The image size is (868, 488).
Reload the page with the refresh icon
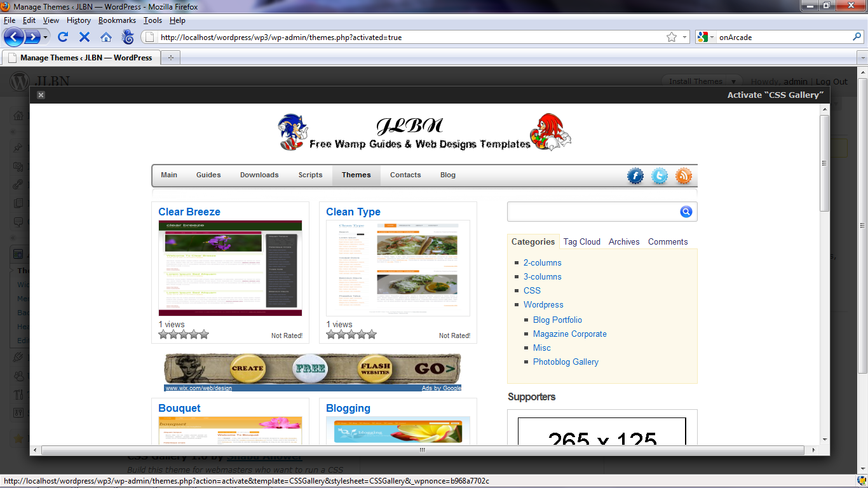tap(63, 37)
